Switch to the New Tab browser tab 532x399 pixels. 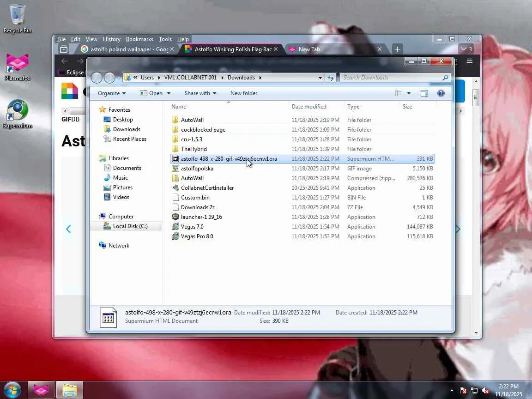click(334, 49)
